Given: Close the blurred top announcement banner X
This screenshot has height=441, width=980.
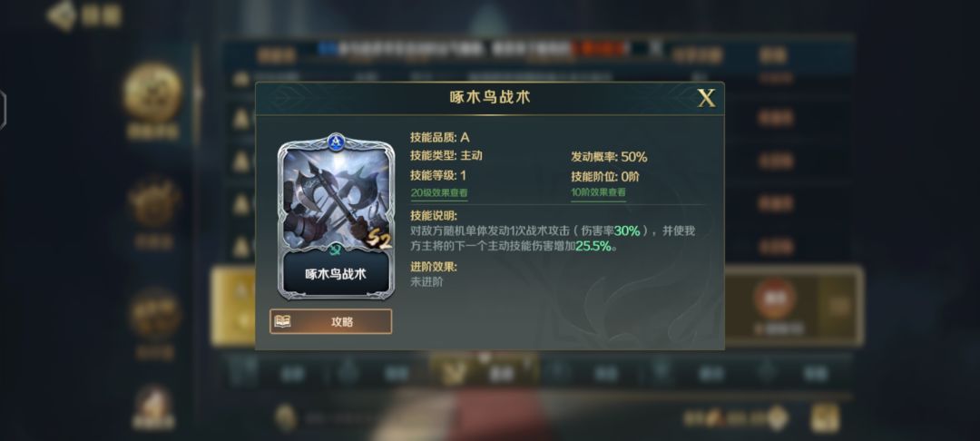Looking at the screenshot, I should click(654, 47).
